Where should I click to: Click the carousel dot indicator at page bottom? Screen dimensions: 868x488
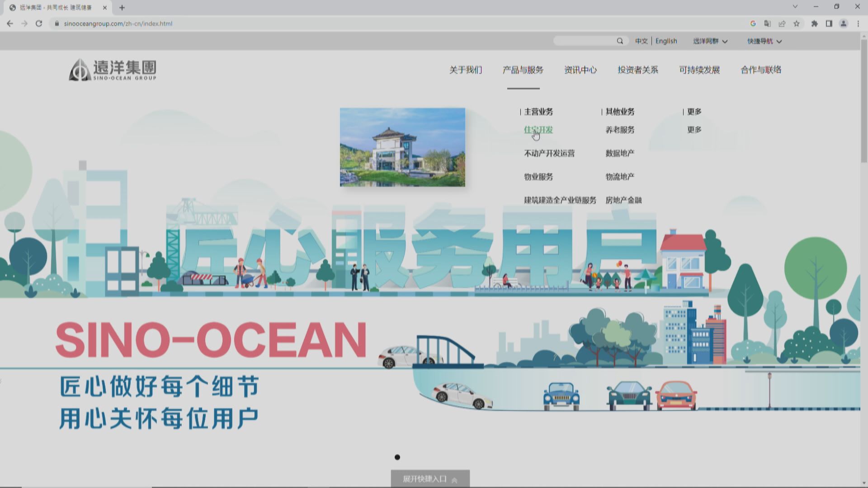coord(398,457)
